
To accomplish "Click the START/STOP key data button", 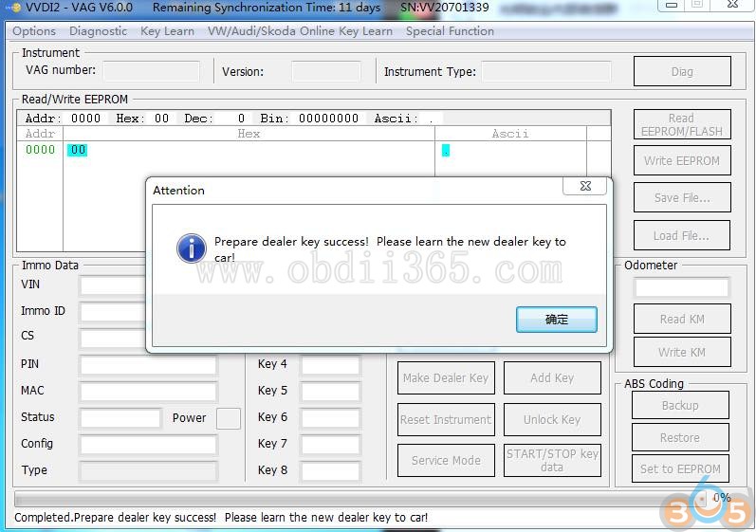I will (553, 460).
